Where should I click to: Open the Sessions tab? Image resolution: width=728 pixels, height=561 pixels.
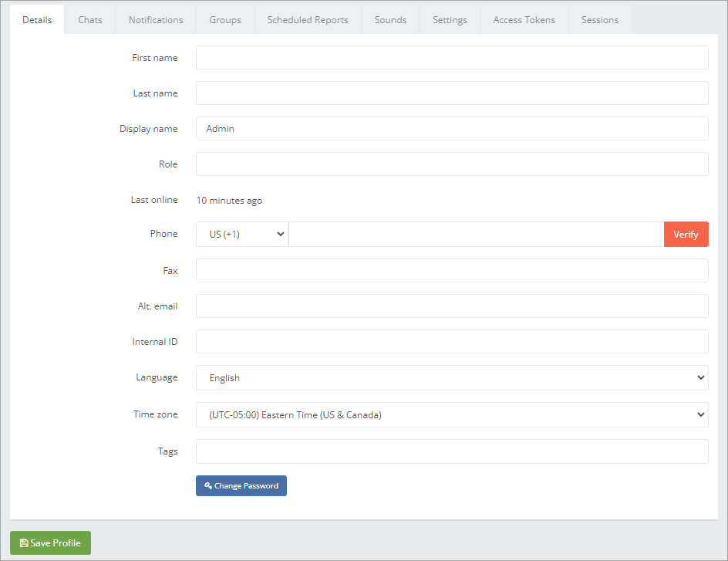pyautogui.click(x=599, y=20)
